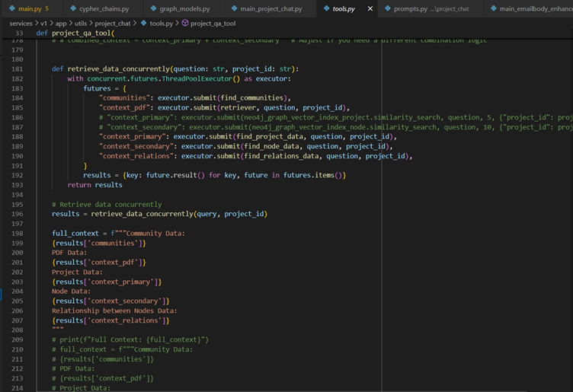Click the Python icon on prompts.py tab
The height and width of the screenshot is (392, 573).
[387, 8]
